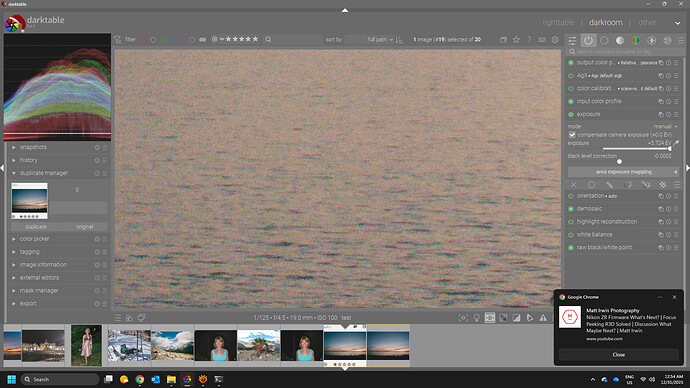Click exposure picker eyedropper icon
Image resolution: width=690 pixels, height=388 pixels.
pyautogui.click(x=676, y=143)
